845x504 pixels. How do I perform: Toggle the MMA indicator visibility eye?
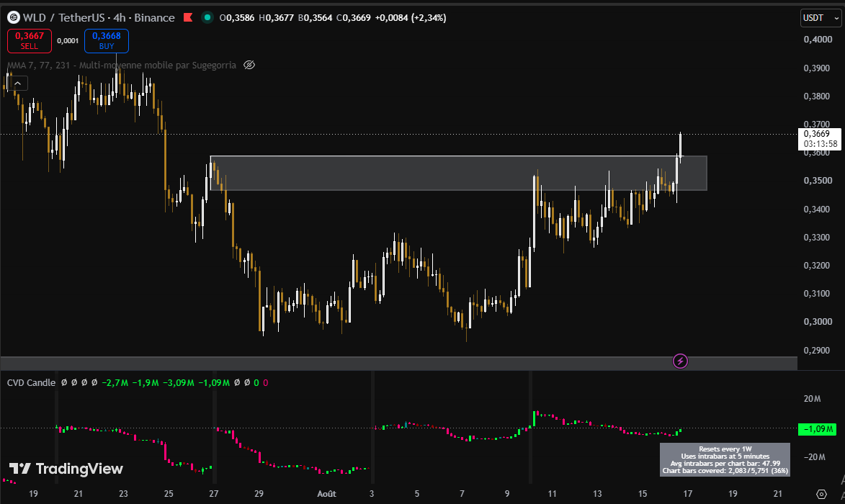(249, 65)
